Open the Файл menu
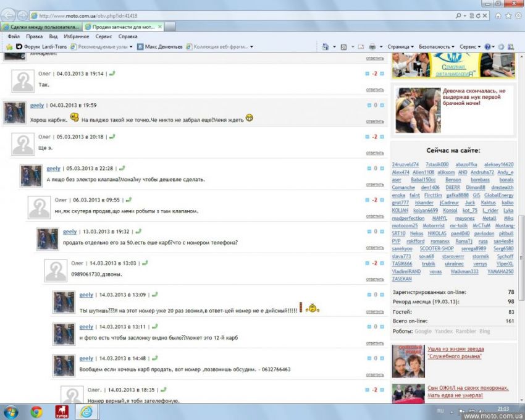Image resolution: width=525 pixels, height=420 pixels. coord(14,36)
